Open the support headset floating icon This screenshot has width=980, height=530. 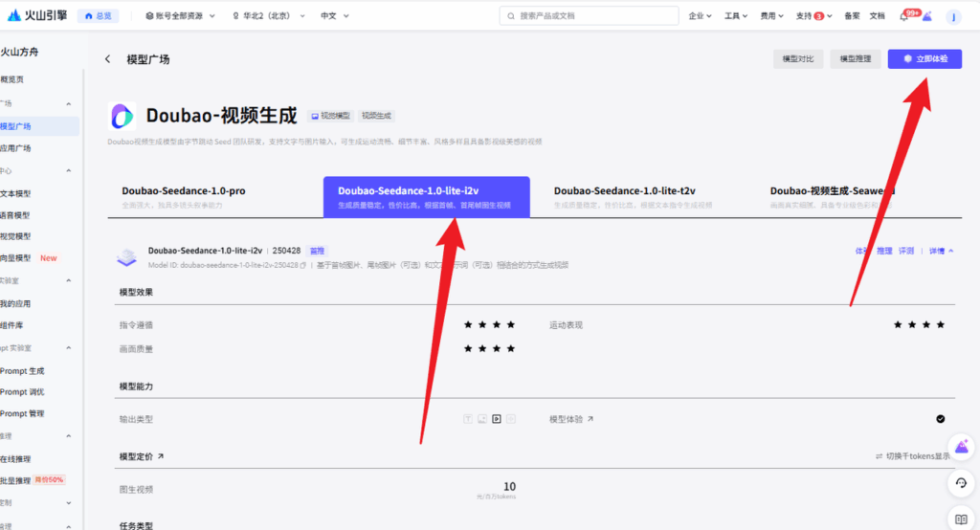pyautogui.click(x=960, y=484)
